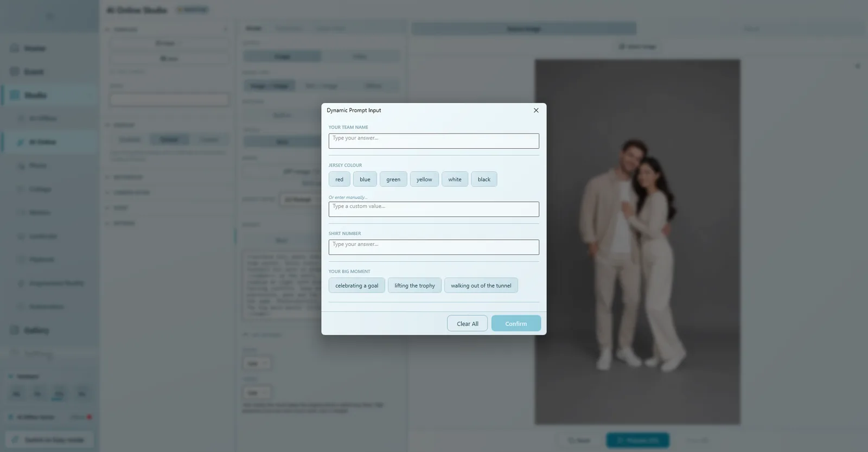The width and height of the screenshot is (868, 452).
Task: Click the 'YOUR TEAM NAME' label
Action: [x=348, y=128]
